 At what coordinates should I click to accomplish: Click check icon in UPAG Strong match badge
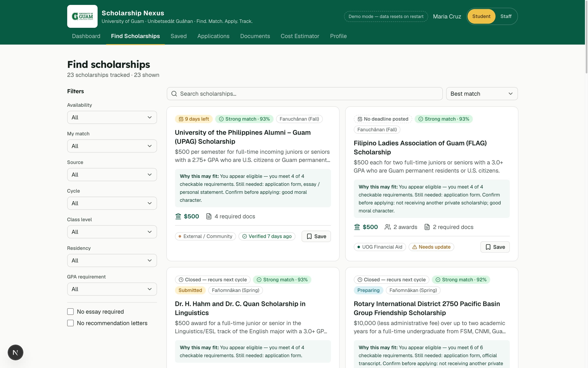pos(221,119)
